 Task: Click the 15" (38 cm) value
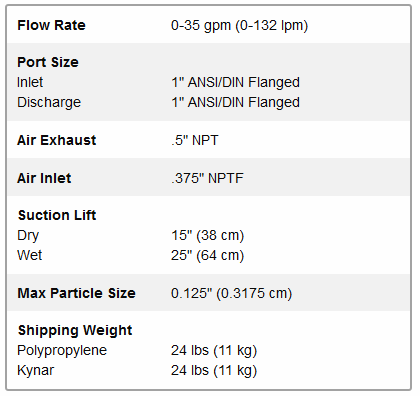pyautogui.click(x=208, y=236)
